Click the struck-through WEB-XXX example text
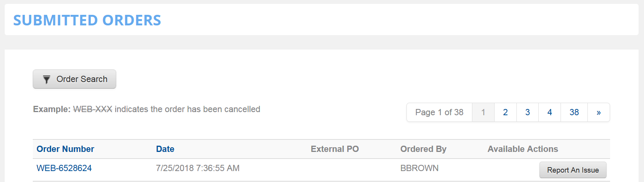644x182 pixels. 92,109
